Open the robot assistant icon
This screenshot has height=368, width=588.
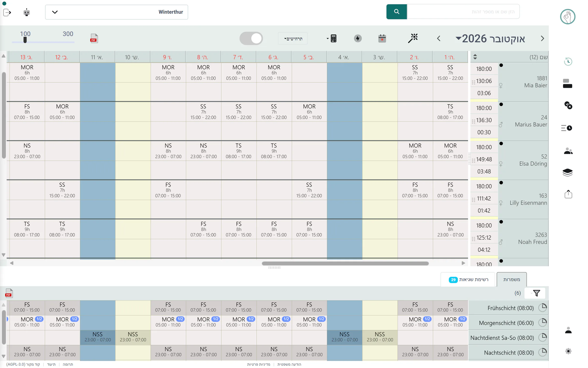tap(27, 12)
